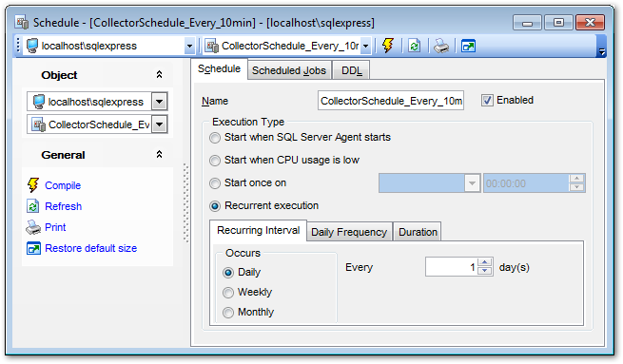Decrease the Start once on time
Viewport: 623px width, 364px height.
pyautogui.click(x=576, y=187)
